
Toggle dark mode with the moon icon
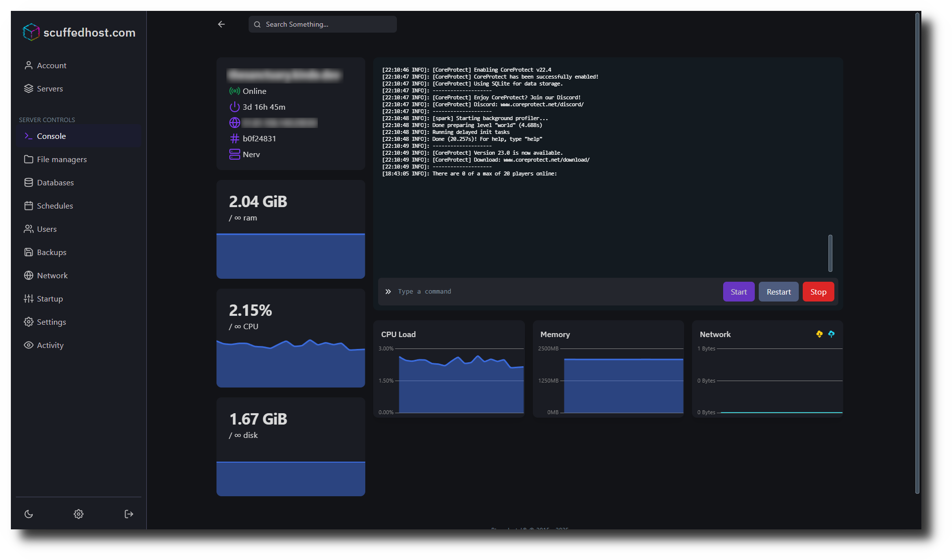tap(29, 514)
